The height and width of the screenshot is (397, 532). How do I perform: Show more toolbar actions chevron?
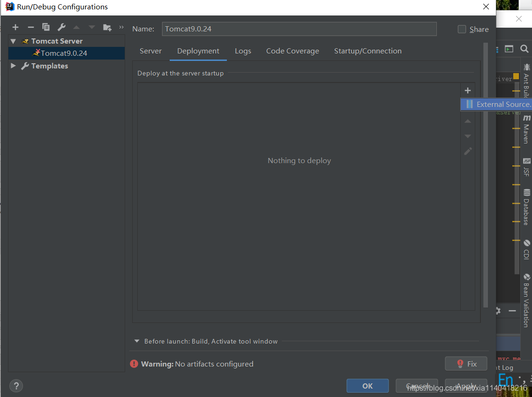coord(121,27)
